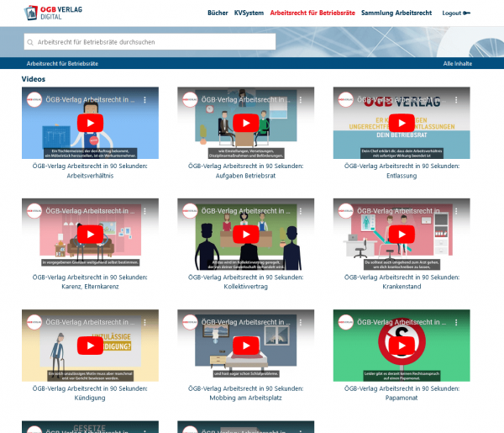Click the key icon next to Logout
Screen dimensions: 504x433
point(467,13)
